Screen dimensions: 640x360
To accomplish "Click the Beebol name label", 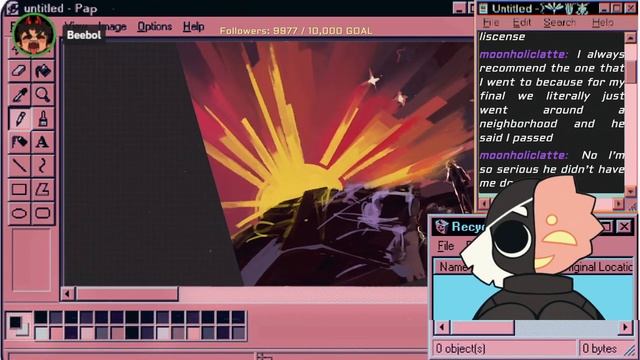I will tap(84, 35).
